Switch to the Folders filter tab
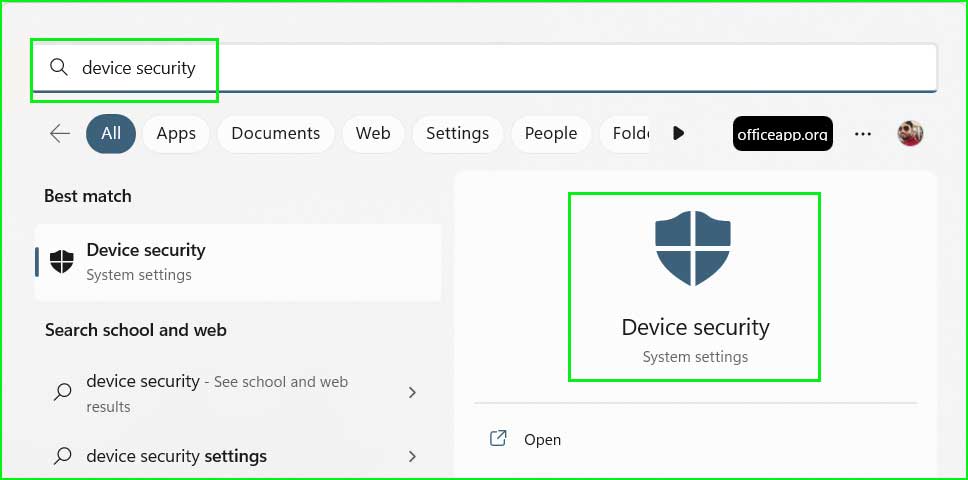Screen dimensions: 968x480 pos(624,133)
